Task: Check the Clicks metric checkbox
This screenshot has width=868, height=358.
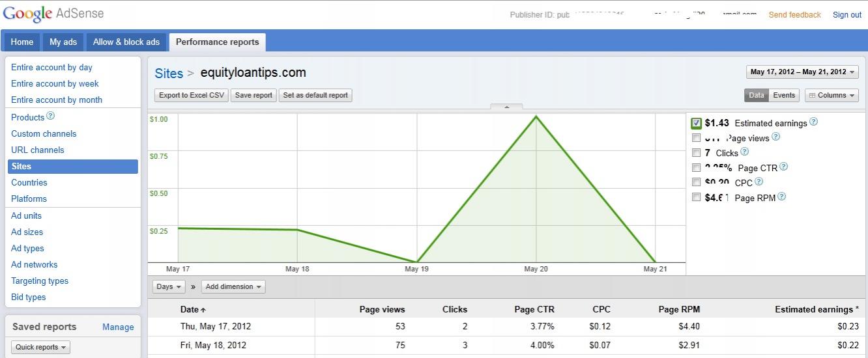Action: click(x=697, y=153)
